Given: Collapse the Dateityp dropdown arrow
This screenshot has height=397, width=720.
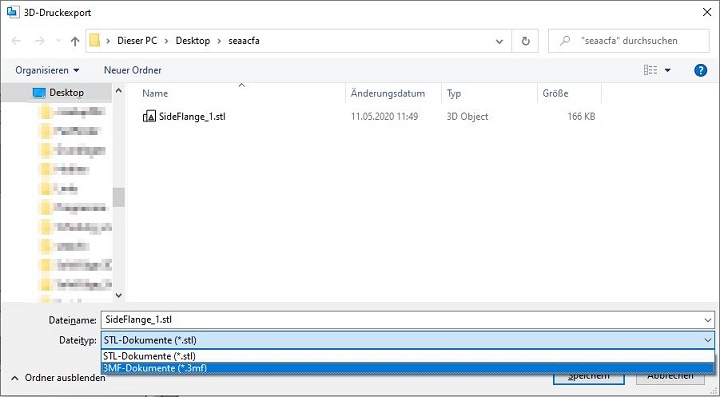Looking at the screenshot, I should [708, 340].
